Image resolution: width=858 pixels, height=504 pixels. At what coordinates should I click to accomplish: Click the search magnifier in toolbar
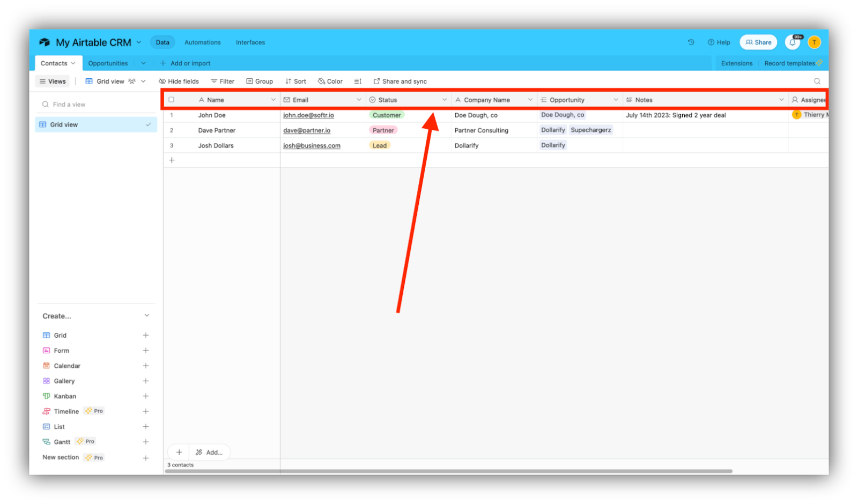pyautogui.click(x=817, y=81)
